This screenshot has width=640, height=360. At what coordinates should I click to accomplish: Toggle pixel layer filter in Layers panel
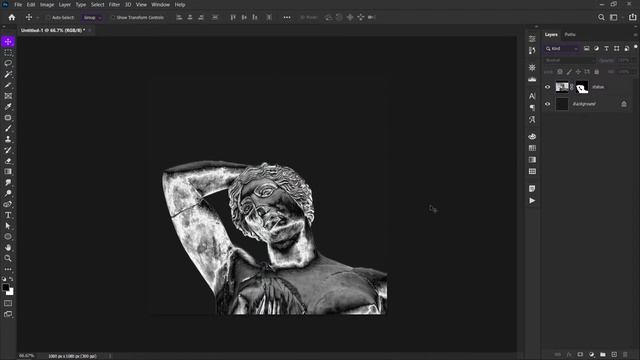coord(587,49)
